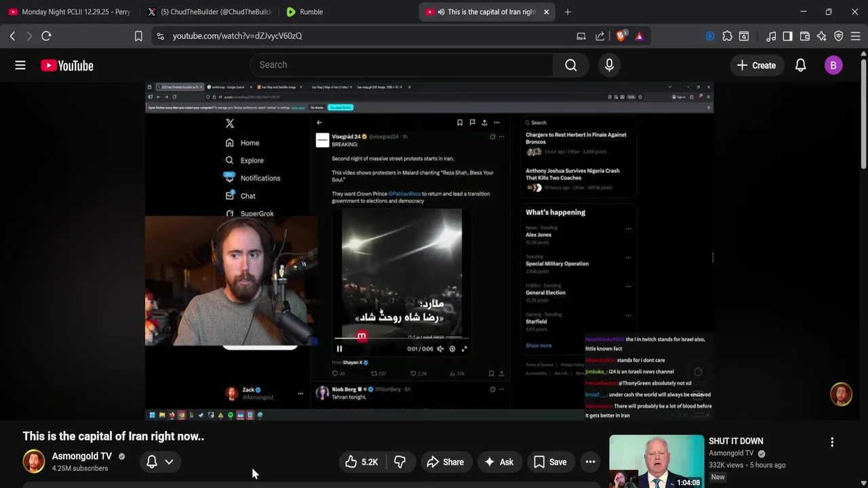Bookmark this page using bookmark icon

pyautogui.click(x=138, y=36)
